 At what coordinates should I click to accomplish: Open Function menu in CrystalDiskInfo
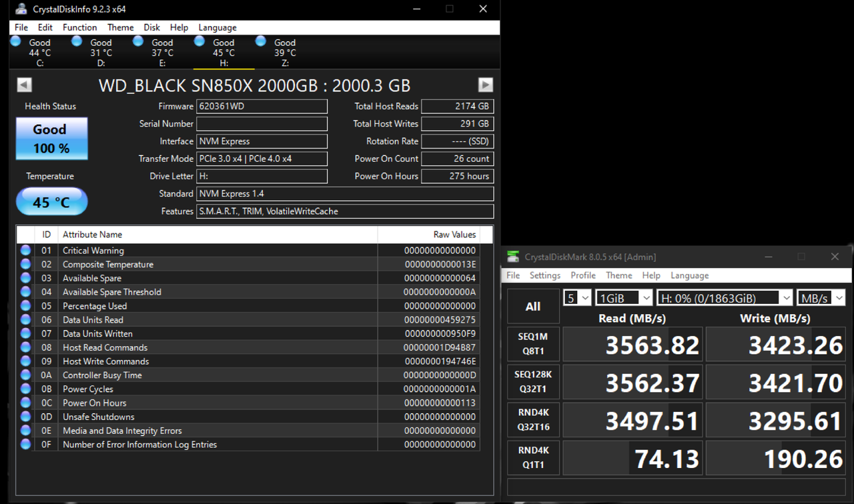80,27
